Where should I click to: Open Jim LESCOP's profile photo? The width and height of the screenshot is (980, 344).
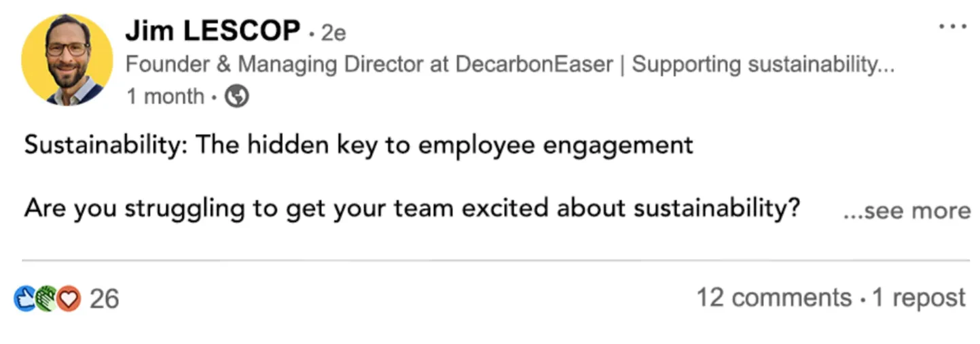[x=67, y=60]
